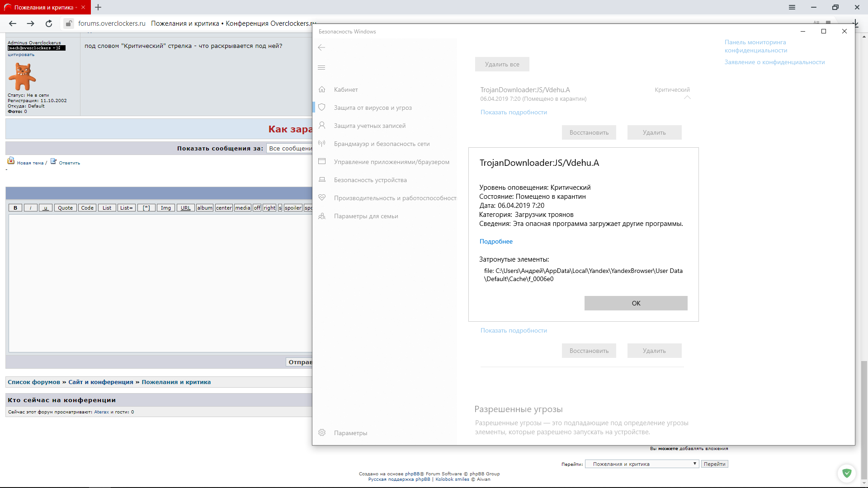Open virus and threat protection shield icon
The image size is (868, 488).
(x=322, y=108)
